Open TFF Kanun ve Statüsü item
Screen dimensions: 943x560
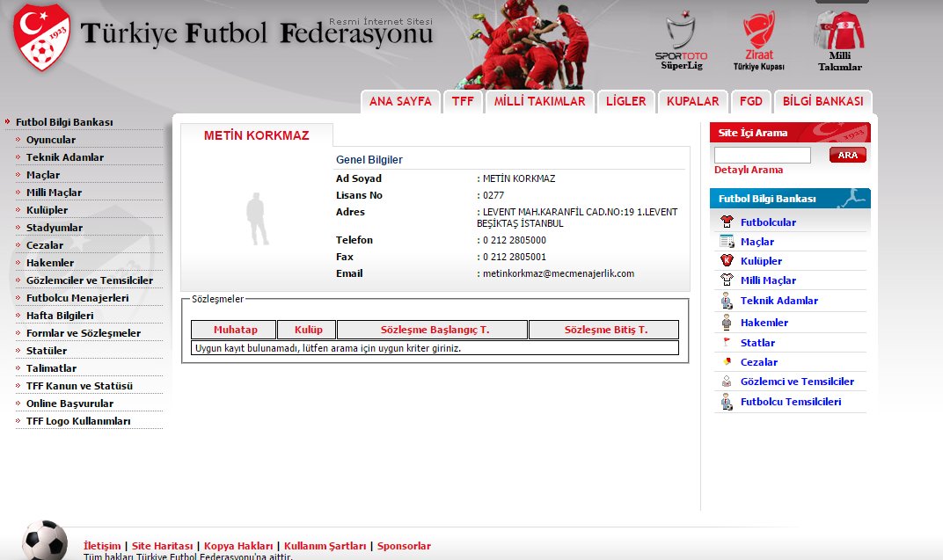[79, 386]
